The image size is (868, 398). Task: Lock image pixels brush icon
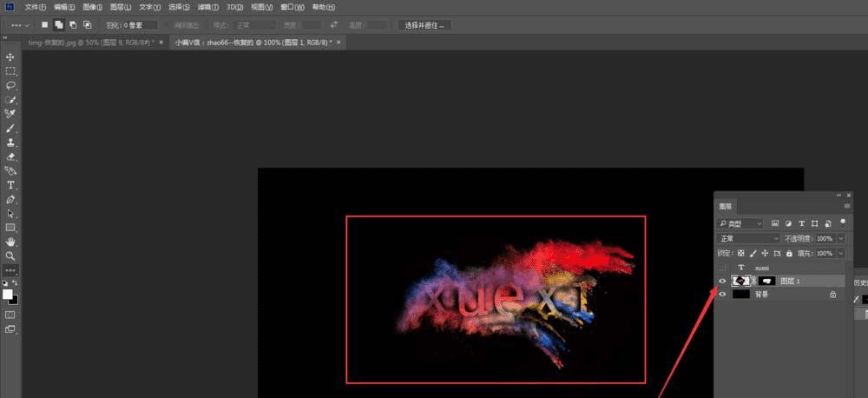click(x=753, y=254)
